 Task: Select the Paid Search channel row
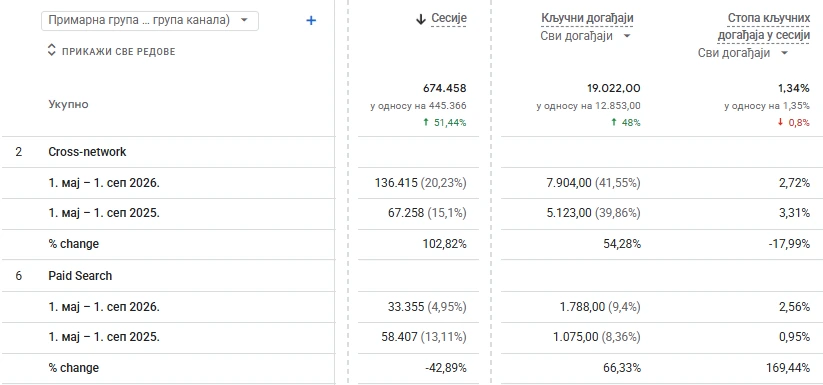point(80,276)
